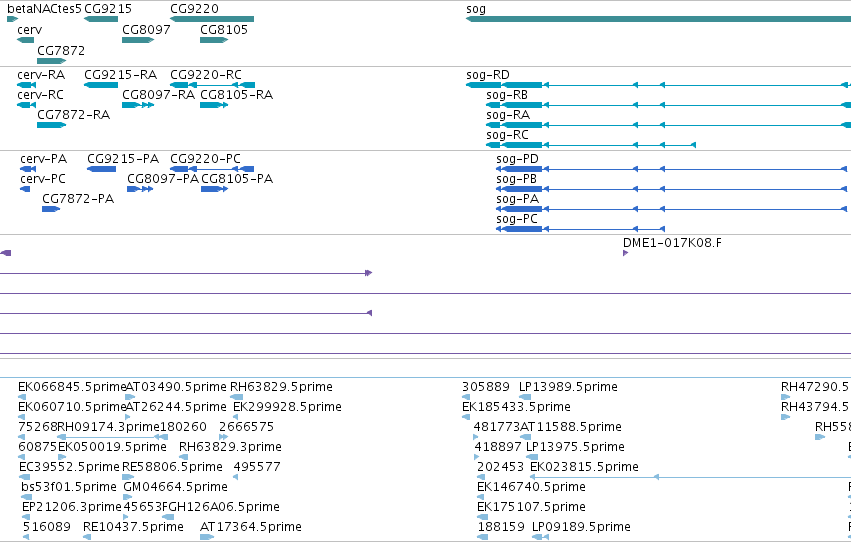Select the sog-RC transcript glyph
The height and width of the screenshot is (542, 851).
click(590, 145)
